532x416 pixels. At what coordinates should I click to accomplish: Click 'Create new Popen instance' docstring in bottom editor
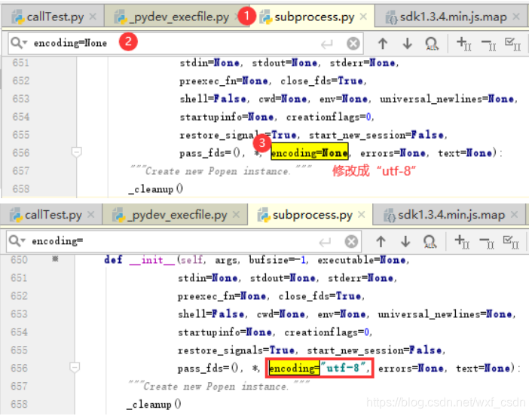(x=219, y=386)
